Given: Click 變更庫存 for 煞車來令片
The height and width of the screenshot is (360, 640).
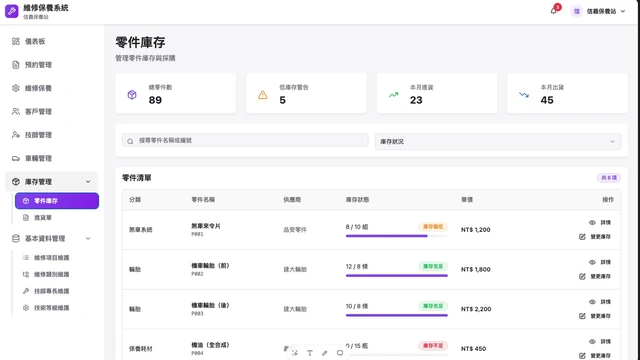Looking at the screenshot, I should click(595, 237).
